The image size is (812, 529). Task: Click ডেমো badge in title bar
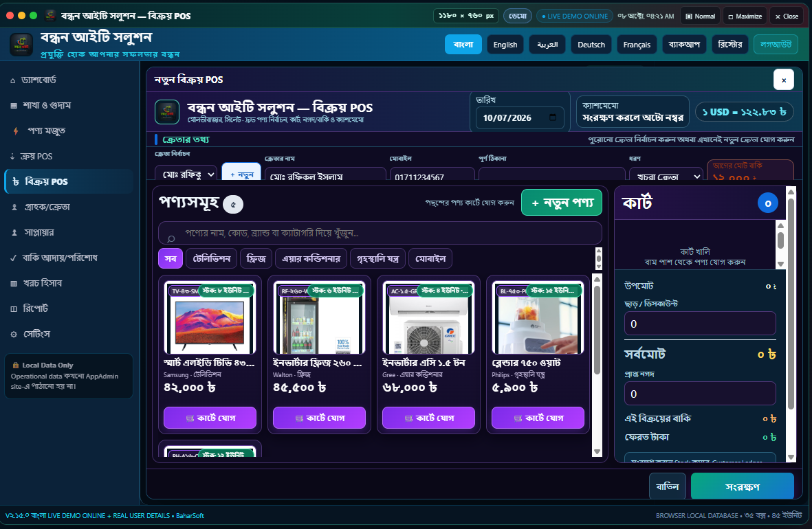pyautogui.click(x=517, y=16)
